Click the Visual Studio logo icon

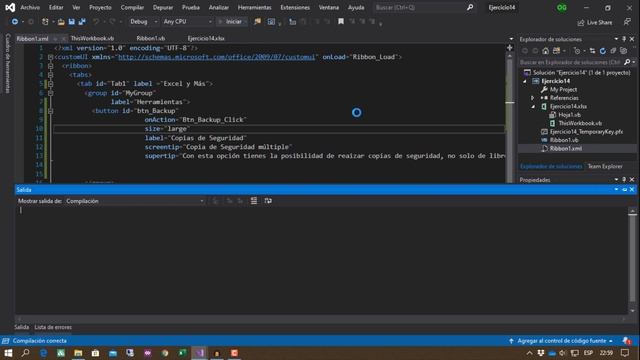pos(10,7)
